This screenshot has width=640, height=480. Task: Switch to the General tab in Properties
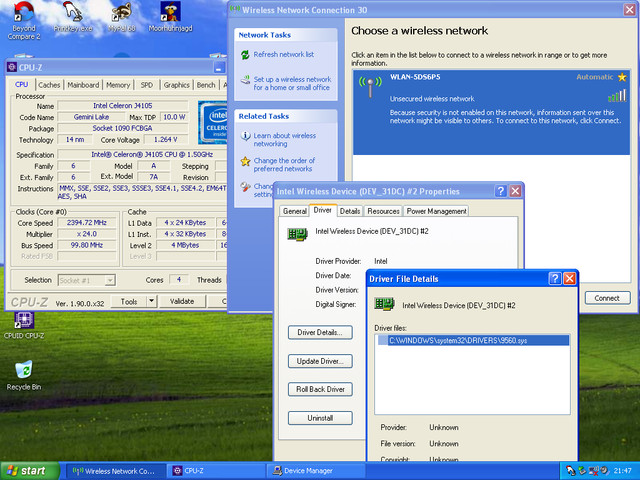tap(295, 211)
